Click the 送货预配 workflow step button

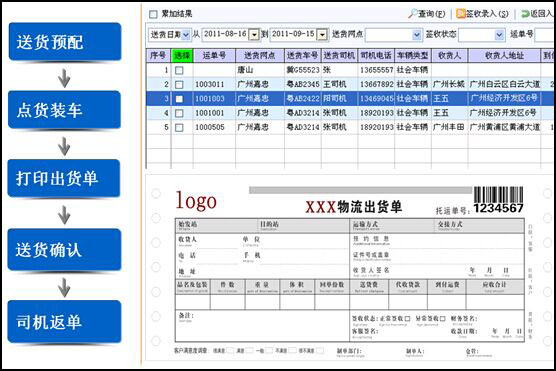point(65,42)
